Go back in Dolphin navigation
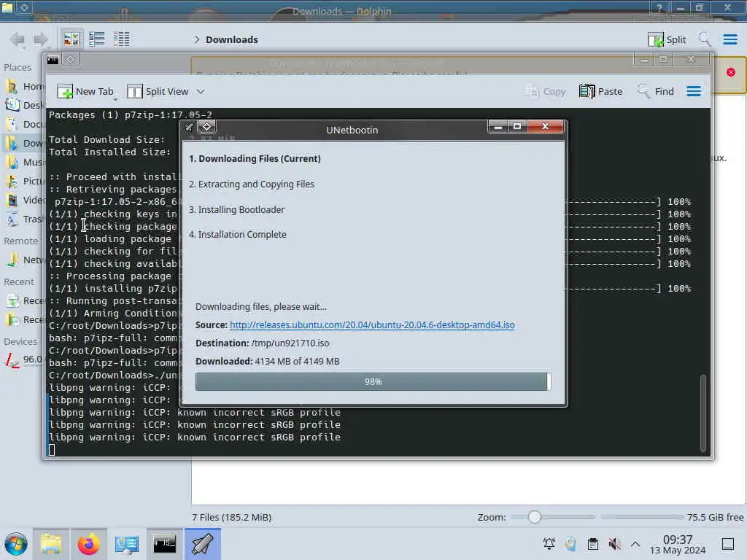This screenshot has height=560, width=747. point(18,39)
